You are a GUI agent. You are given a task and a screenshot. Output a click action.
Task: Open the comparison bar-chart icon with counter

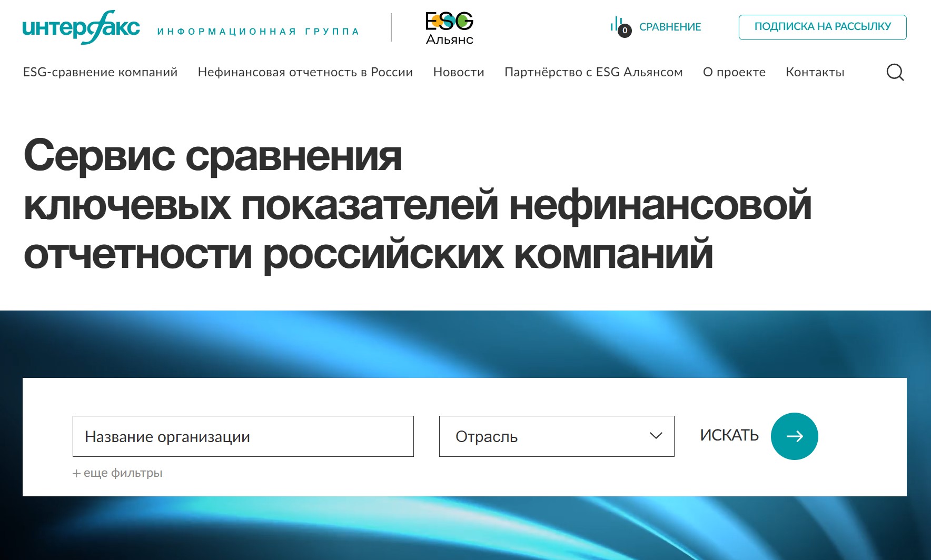pyautogui.click(x=620, y=26)
